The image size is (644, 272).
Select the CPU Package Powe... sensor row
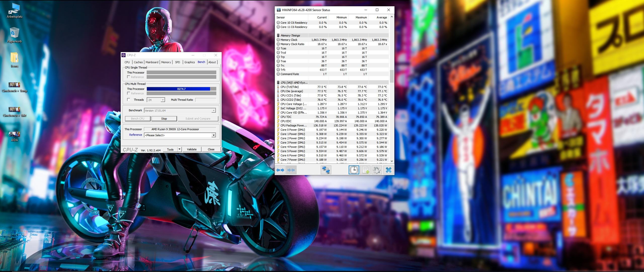332,125
